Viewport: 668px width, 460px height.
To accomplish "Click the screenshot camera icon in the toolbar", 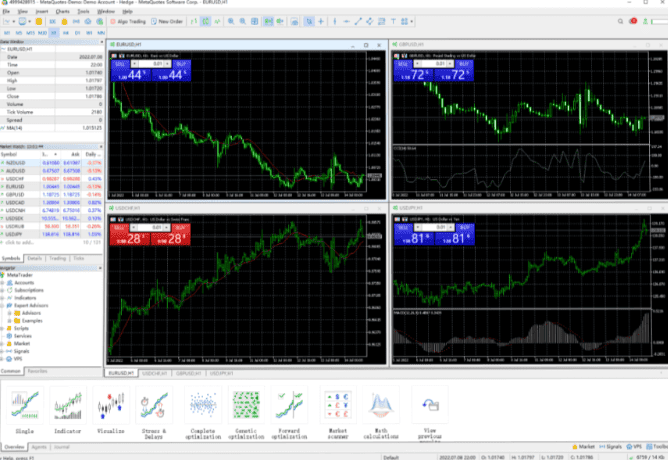I will click(x=294, y=21).
